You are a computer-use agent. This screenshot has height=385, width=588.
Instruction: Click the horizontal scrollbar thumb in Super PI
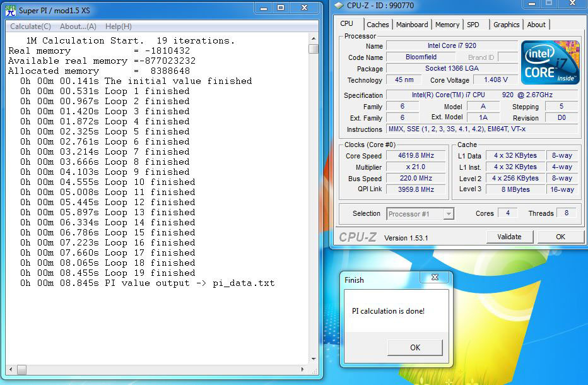pos(21,370)
